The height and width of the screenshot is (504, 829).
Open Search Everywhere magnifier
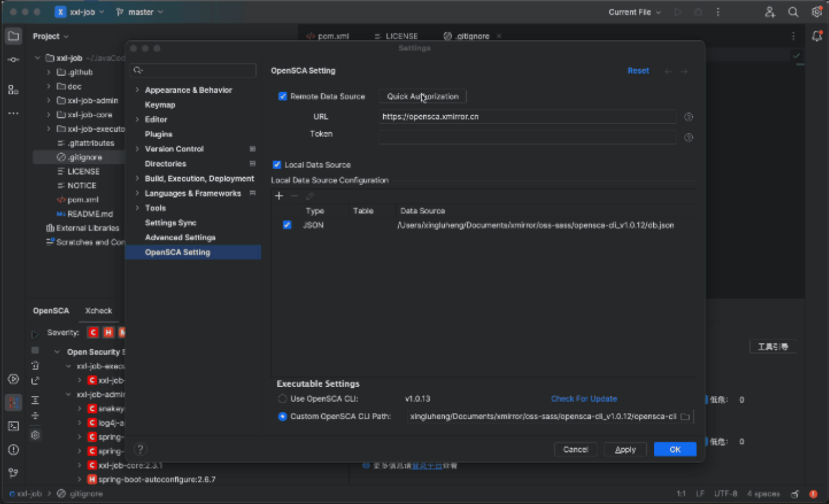click(793, 12)
